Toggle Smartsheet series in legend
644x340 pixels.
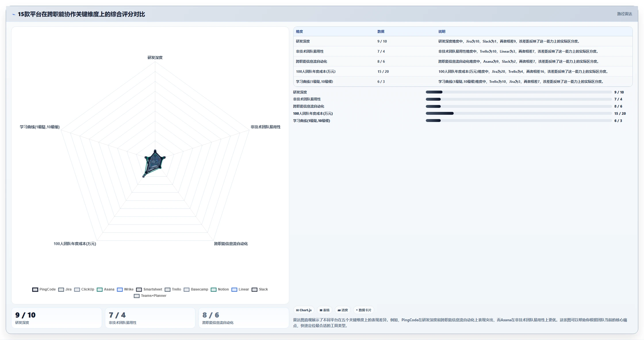click(x=149, y=289)
